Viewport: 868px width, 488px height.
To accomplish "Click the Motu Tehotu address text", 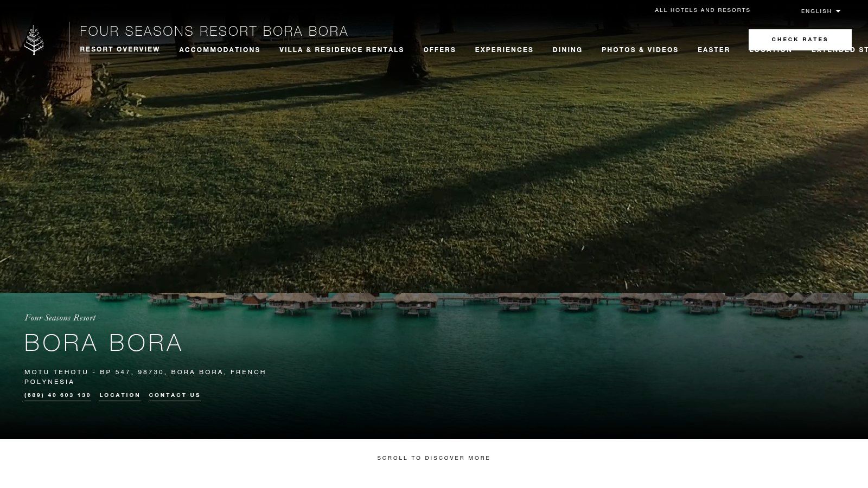I will 145,377.
